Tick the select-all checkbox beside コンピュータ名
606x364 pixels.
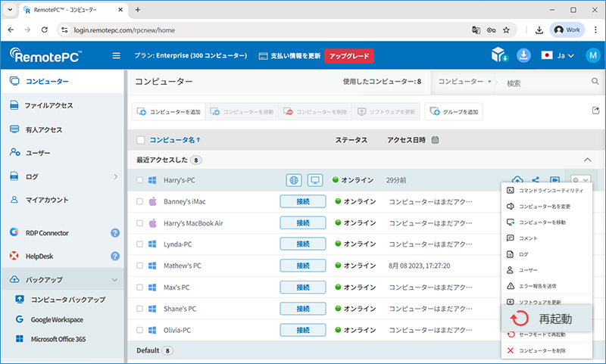(x=141, y=140)
